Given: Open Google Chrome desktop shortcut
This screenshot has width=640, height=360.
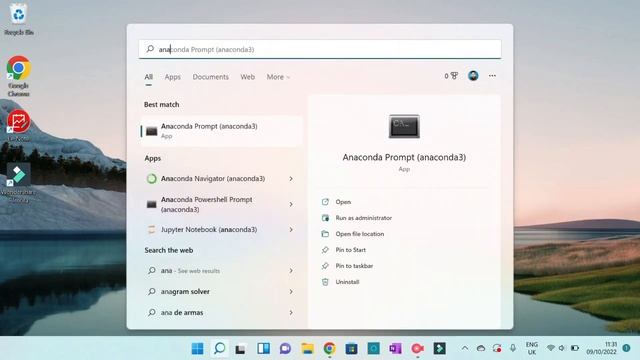Looking at the screenshot, I should [18, 76].
